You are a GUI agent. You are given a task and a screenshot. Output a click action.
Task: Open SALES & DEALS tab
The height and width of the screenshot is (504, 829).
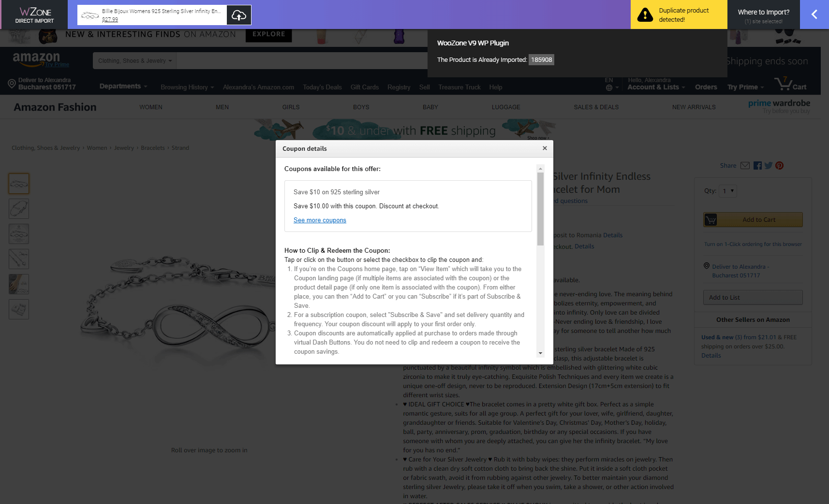pyautogui.click(x=596, y=107)
